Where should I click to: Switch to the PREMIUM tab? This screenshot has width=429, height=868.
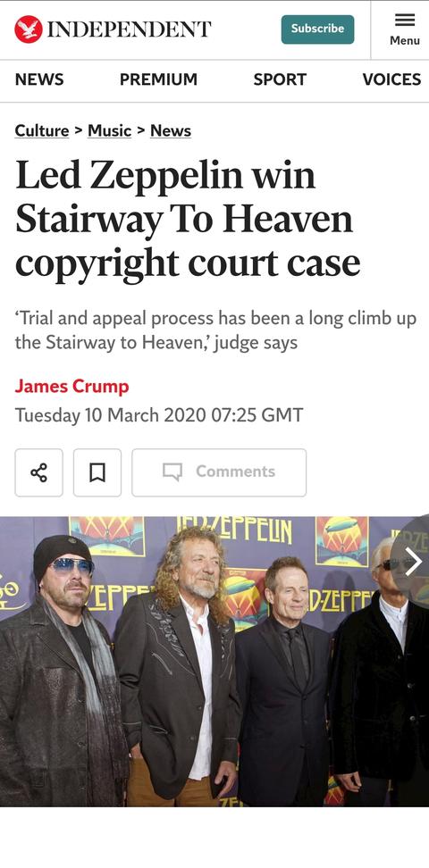click(158, 79)
